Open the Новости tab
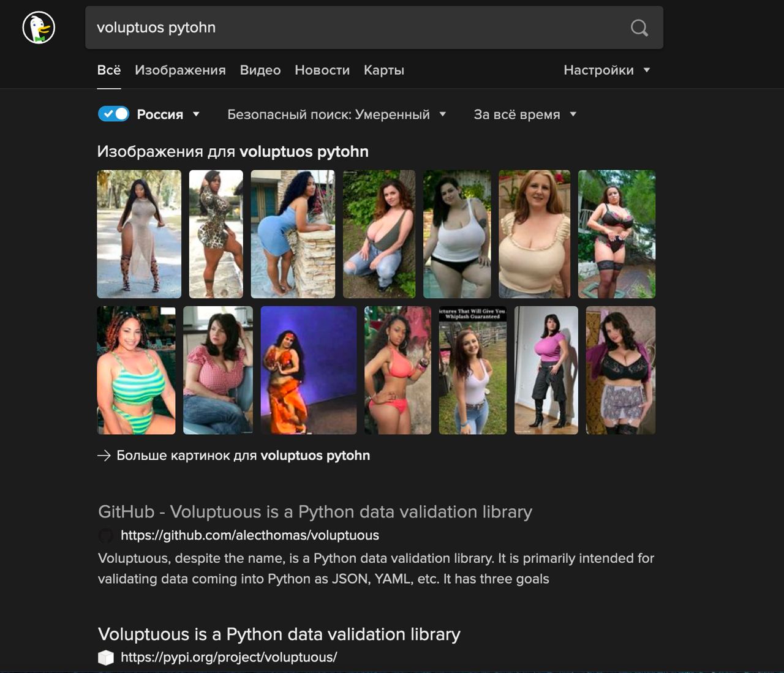This screenshot has width=784, height=673. click(322, 70)
